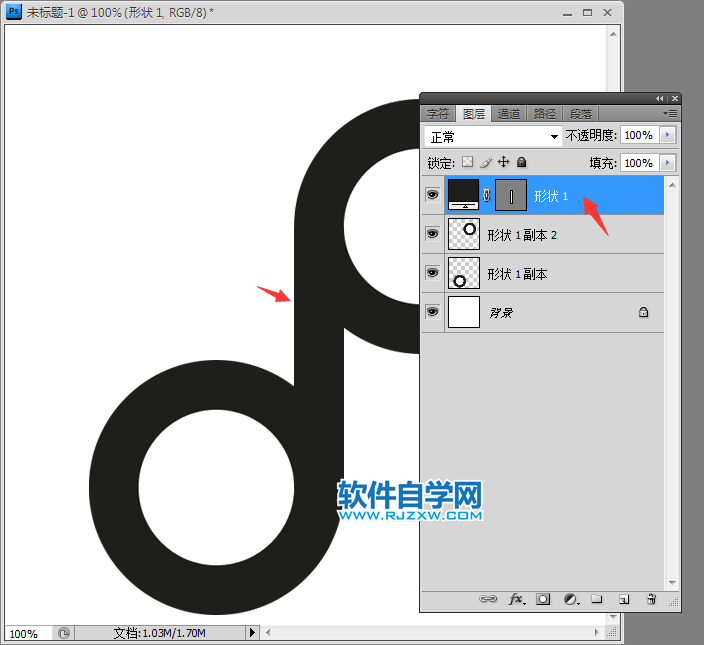
Task: Create a new layer
Action: pos(624,599)
